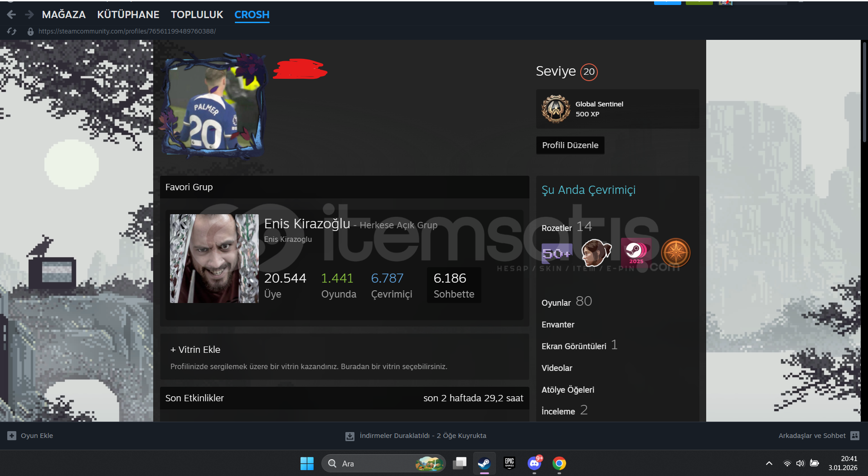Open the Envanter link
Image resolution: width=868 pixels, height=476 pixels.
coord(558,325)
